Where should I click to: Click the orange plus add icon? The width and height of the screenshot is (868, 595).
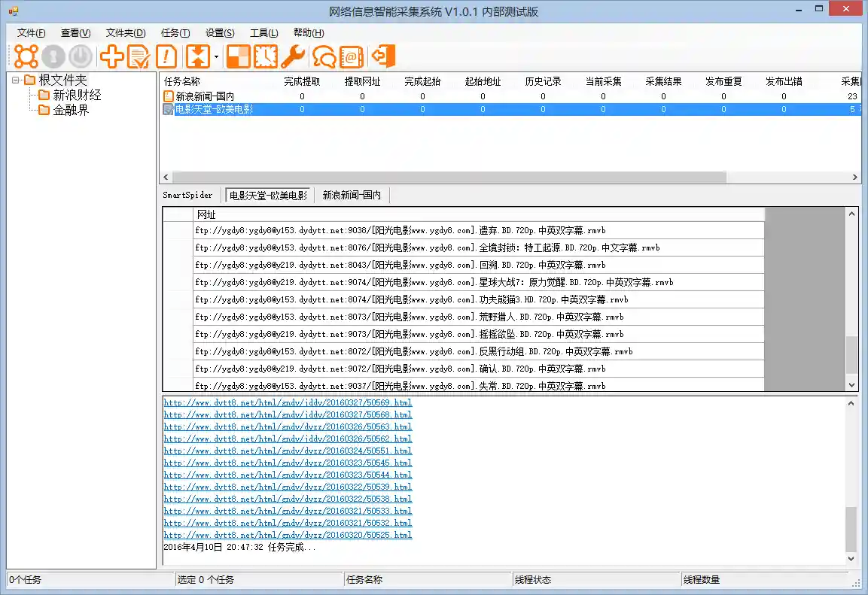pyautogui.click(x=112, y=56)
